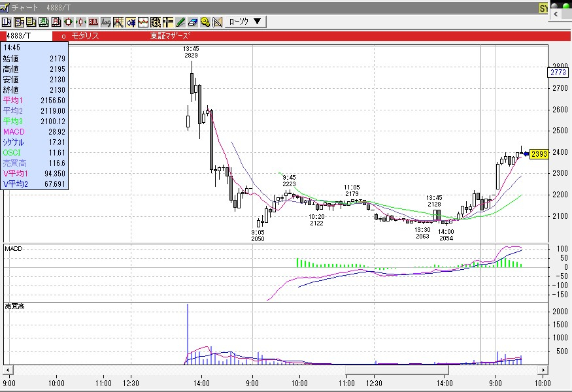Click the left arrow button at top right
Image resolution: width=572 pixels, height=392 pixels.
click(x=556, y=14)
